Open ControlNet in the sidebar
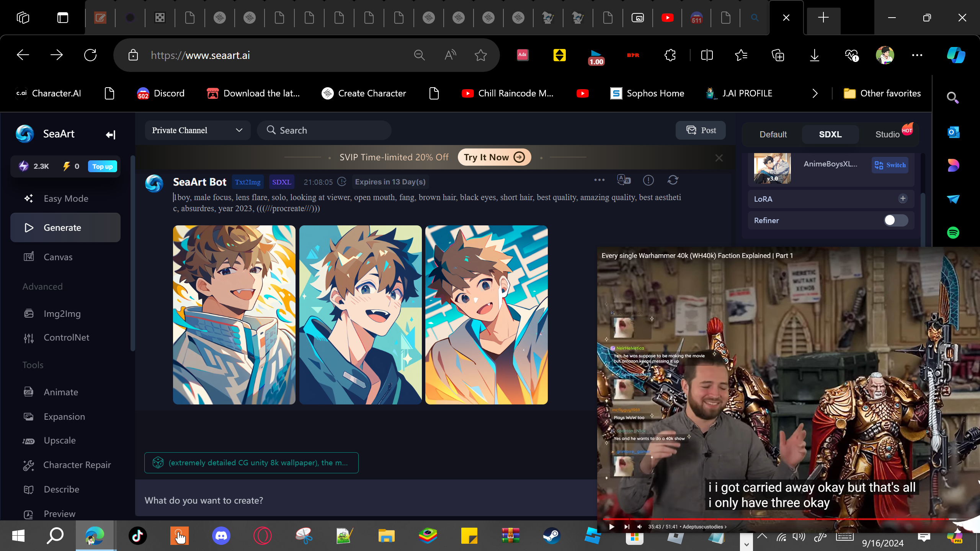Screen dimensions: 980x551 [65, 337]
